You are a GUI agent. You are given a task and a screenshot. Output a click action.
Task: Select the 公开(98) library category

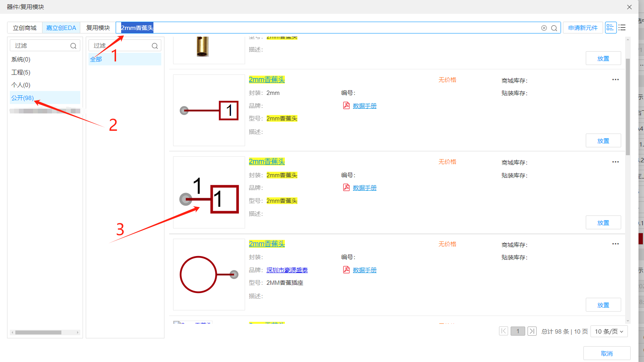[x=45, y=98]
